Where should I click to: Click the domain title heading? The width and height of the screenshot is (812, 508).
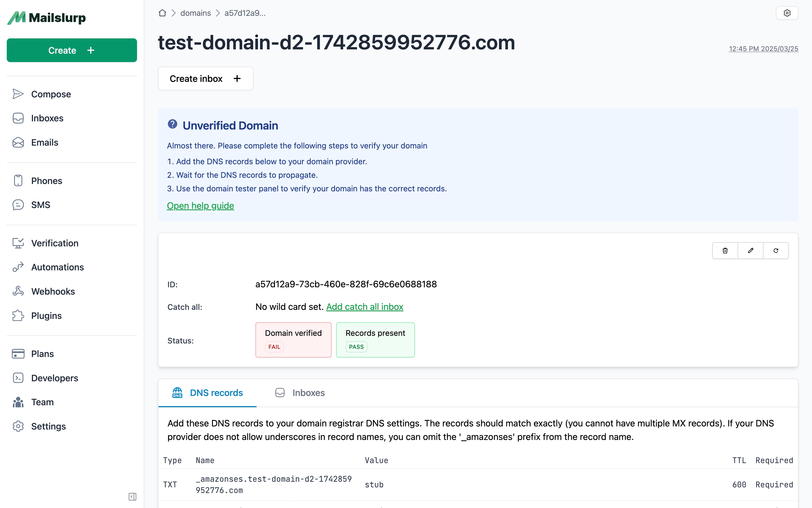pos(336,42)
